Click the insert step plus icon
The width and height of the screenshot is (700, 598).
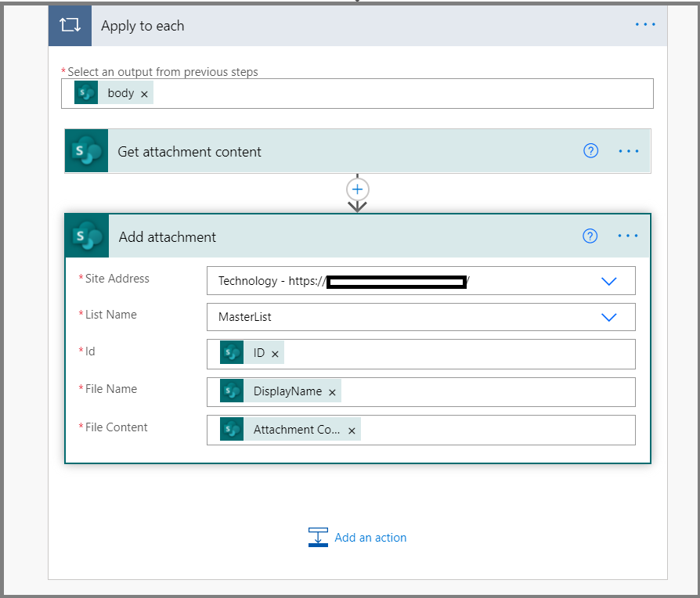[x=357, y=189]
